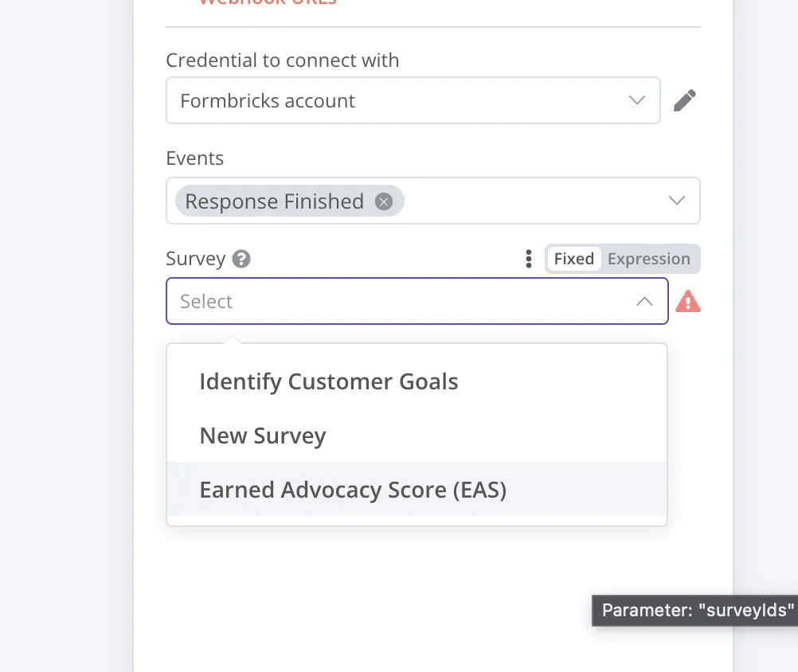
Task: Open the Formbricks account credential dropdown
Action: [398, 100]
